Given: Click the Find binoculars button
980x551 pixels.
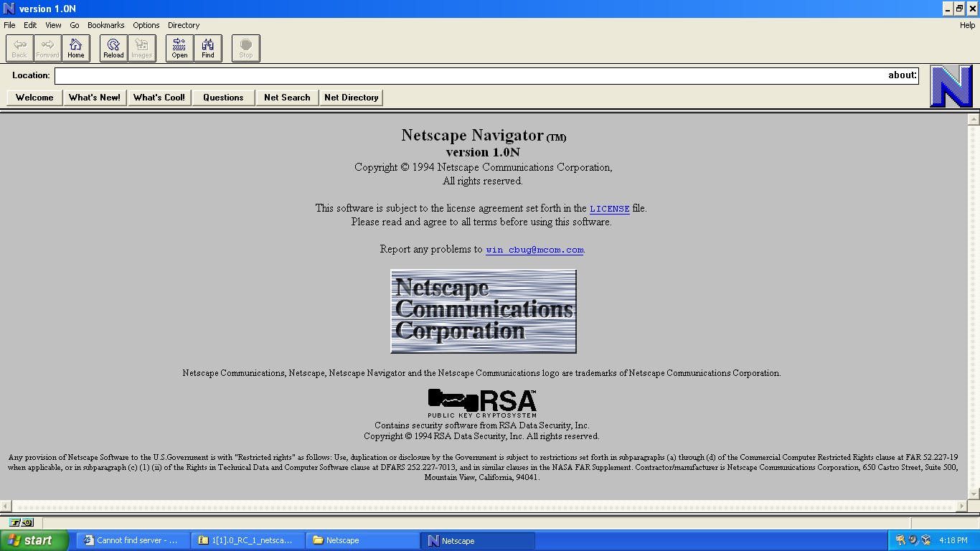Looking at the screenshot, I should pyautogui.click(x=208, y=48).
